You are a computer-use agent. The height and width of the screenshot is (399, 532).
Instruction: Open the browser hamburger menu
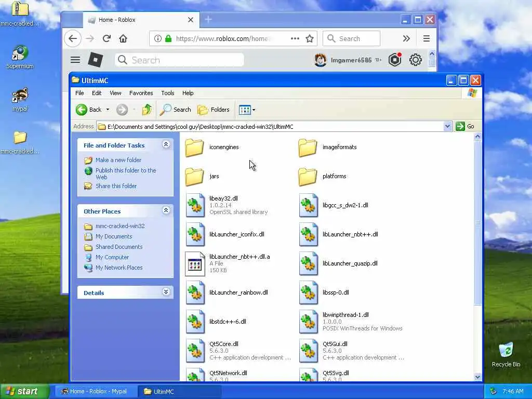pos(427,38)
